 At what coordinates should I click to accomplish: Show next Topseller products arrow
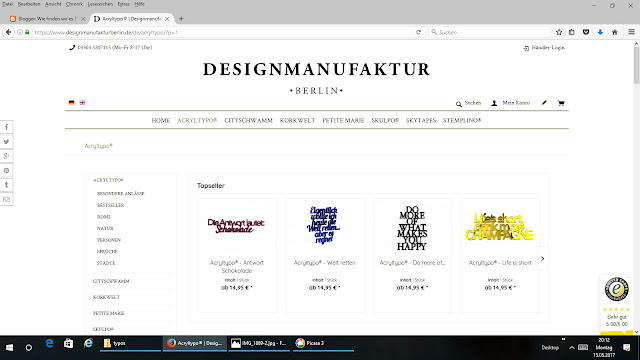542,258
